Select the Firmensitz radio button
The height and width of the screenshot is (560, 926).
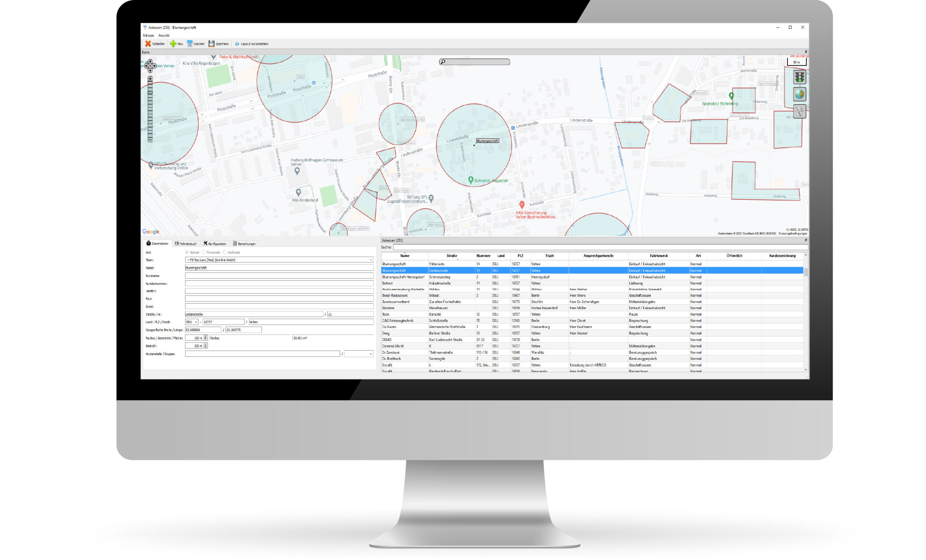pyautogui.click(x=204, y=252)
